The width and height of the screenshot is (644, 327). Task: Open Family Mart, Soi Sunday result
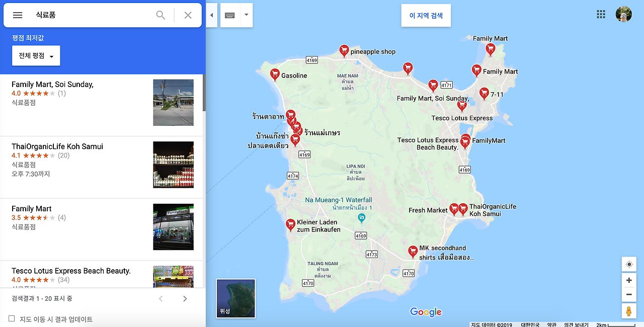[x=101, y=105]
